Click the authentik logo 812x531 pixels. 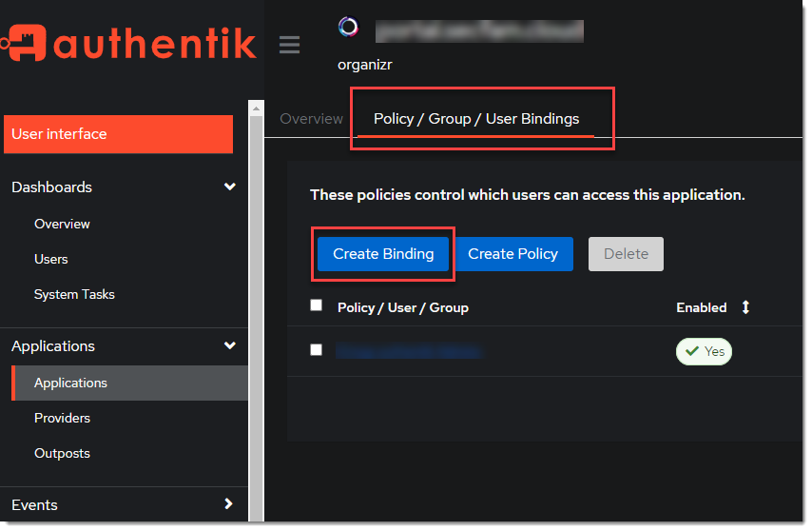tap(128, 43)
